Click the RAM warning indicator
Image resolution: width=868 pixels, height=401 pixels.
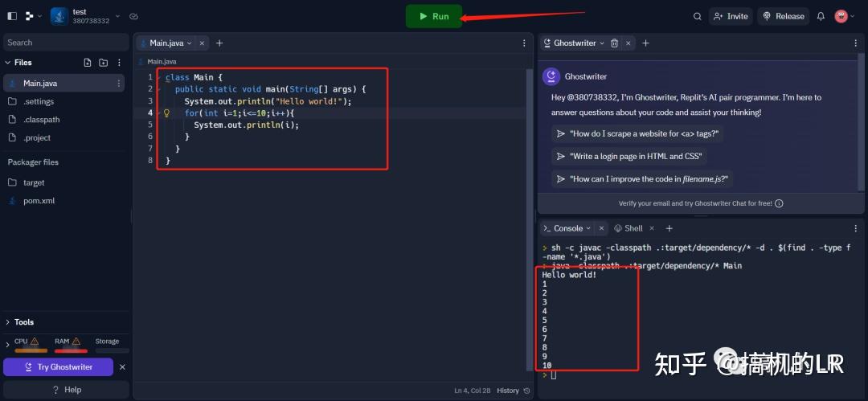(x=76, y=342)
